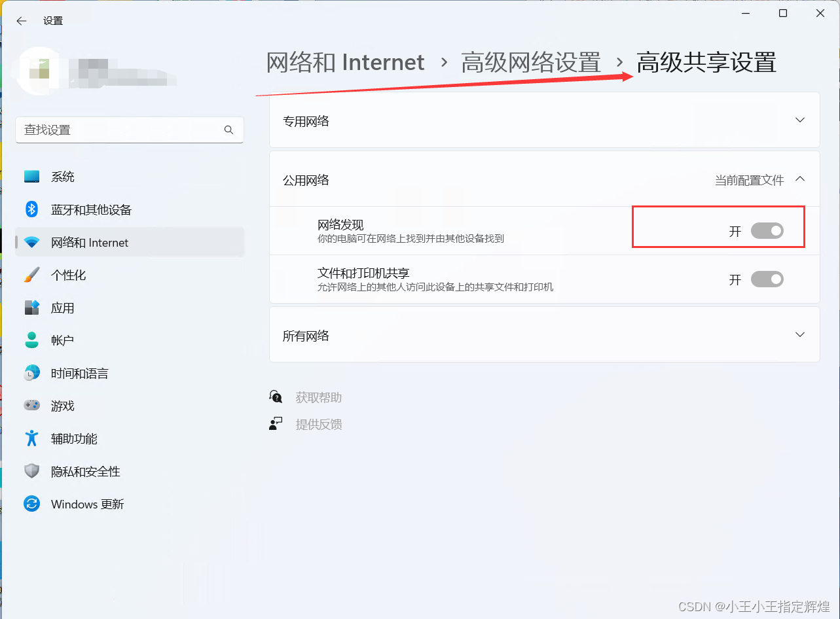Open 时间和语言 settings icon

tap(31, 373)
